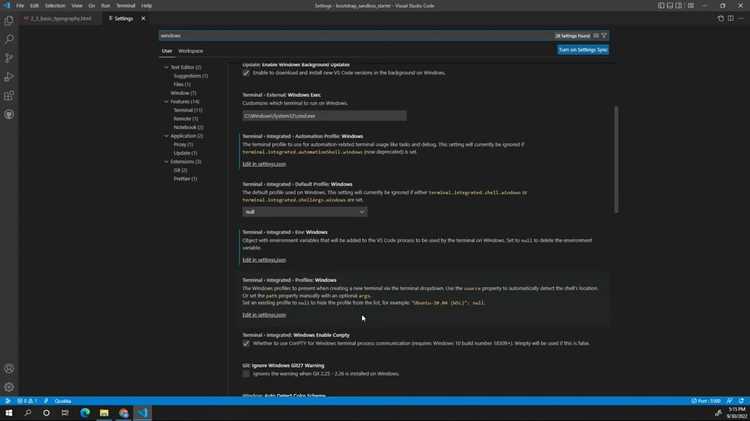Click Split Editor icon in editor toolbar

coord(730,19)
